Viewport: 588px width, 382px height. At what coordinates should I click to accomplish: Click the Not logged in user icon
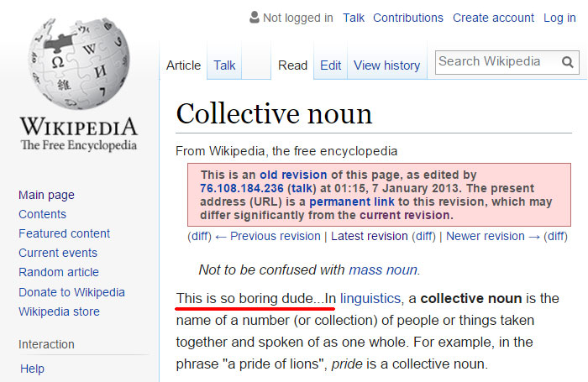tap(255, 18)
